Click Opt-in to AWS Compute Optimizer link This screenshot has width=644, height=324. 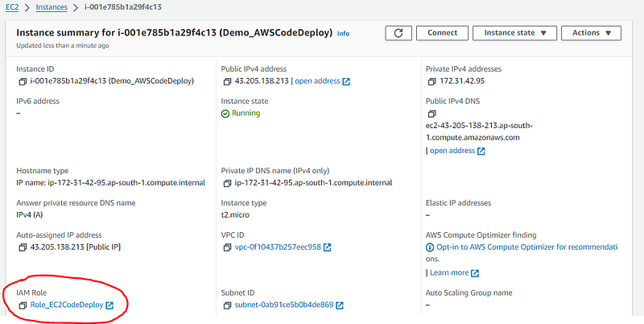(527, 252)
